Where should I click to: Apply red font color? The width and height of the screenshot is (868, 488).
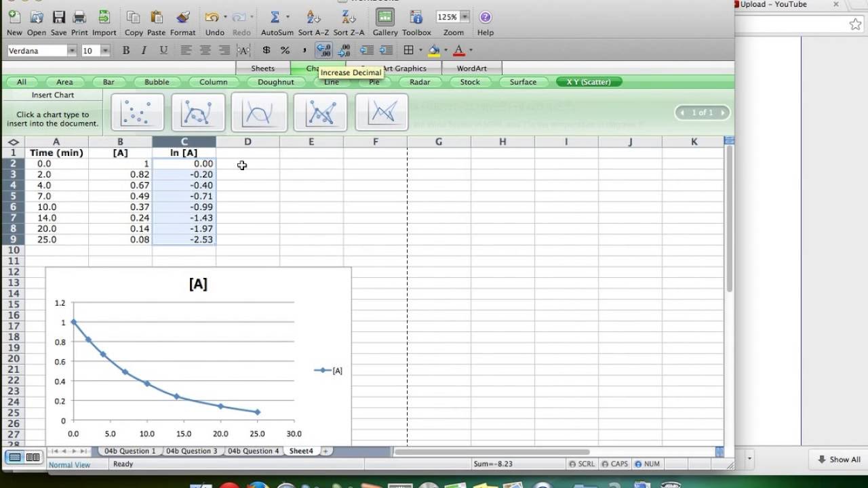(x=459, y=50)
